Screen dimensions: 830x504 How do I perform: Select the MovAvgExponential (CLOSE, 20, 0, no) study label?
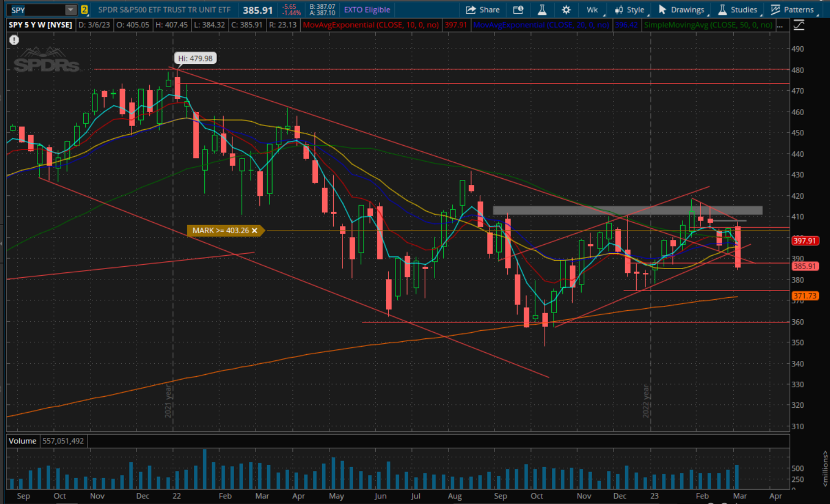(x=541, y=25)
